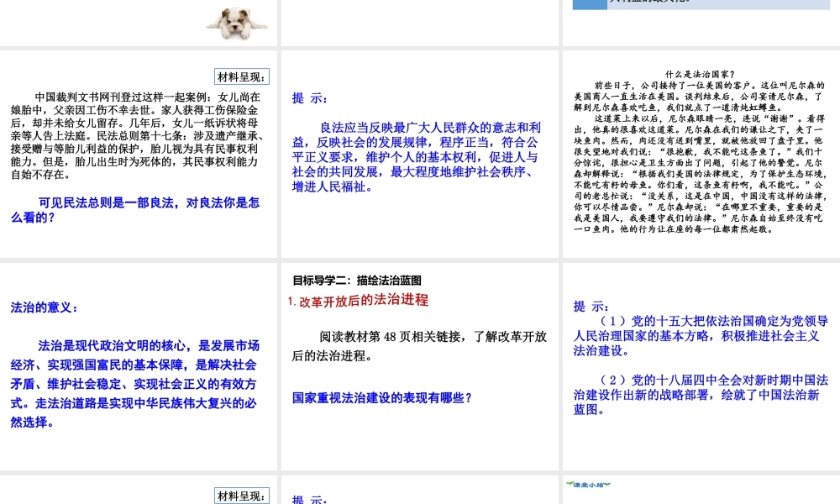Select the 材料呈现 label box in middle row
The image size is (840, 504).
coord(242,76)
